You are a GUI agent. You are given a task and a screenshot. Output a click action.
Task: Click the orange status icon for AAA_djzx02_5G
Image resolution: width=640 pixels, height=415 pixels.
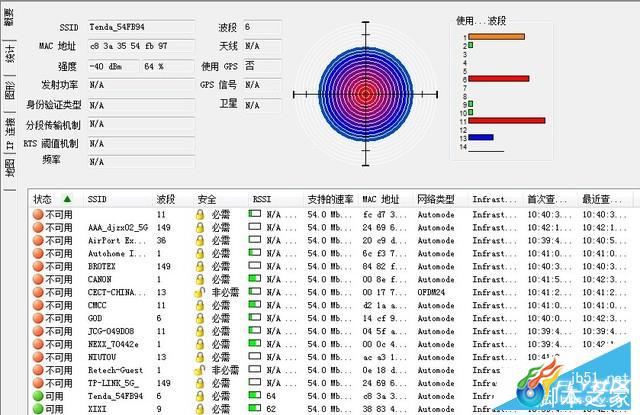click(38, 227)
